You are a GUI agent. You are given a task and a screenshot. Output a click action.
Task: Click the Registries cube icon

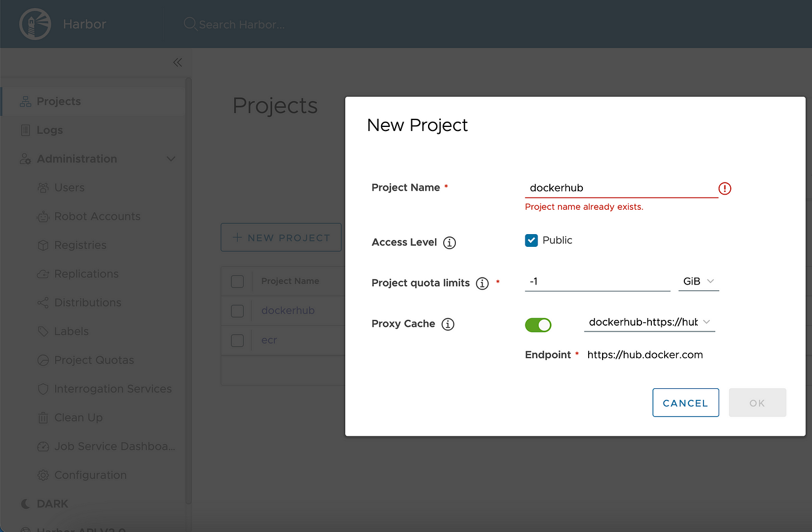click(x=43, y=245)
